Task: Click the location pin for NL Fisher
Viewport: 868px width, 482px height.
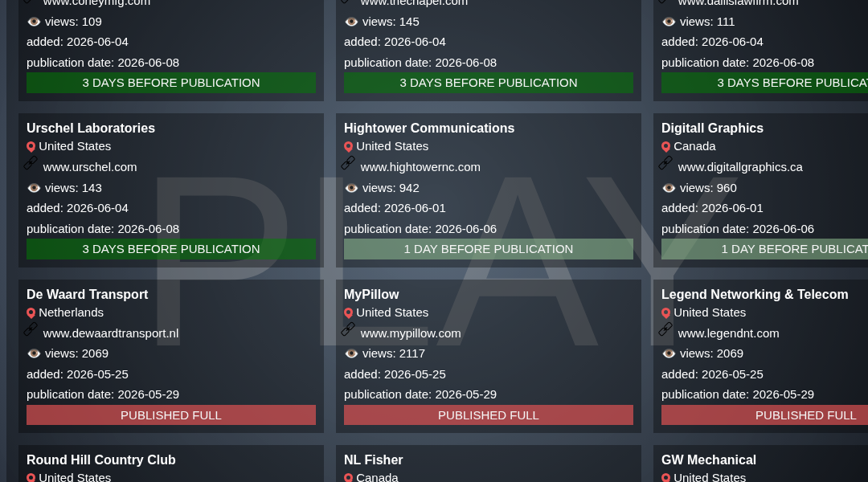Action: (348, 477)
